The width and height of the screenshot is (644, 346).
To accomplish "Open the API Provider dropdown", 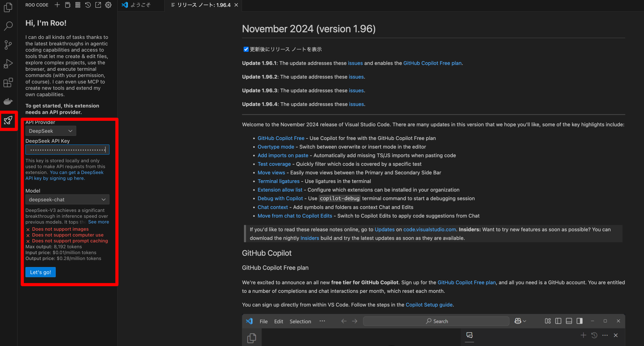I will coord(50,131).
